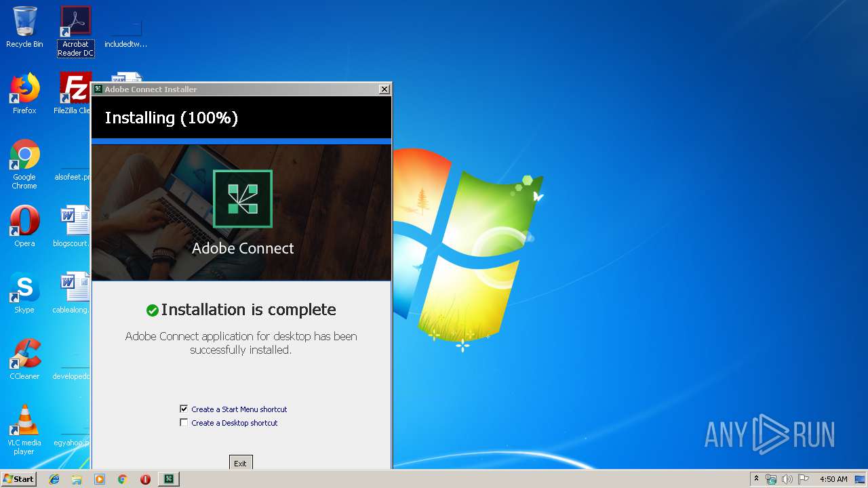Open Chrome from the taskbar
This screenshot has height=488, width=868.
(123, 479)
